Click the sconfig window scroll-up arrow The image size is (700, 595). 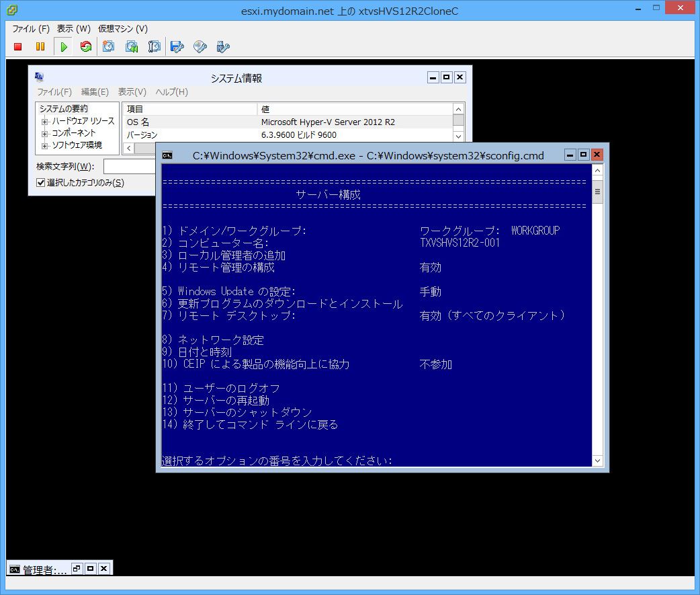pos(597,170)
